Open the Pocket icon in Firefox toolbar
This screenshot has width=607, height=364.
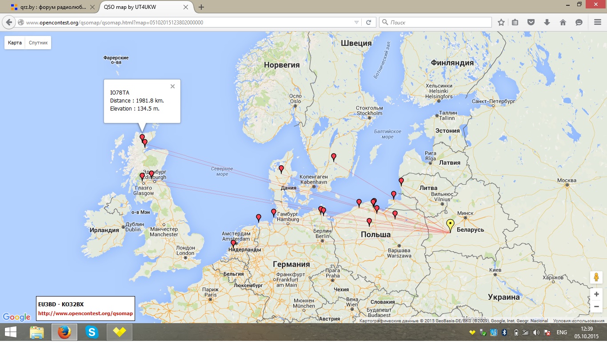coord(531,22)
